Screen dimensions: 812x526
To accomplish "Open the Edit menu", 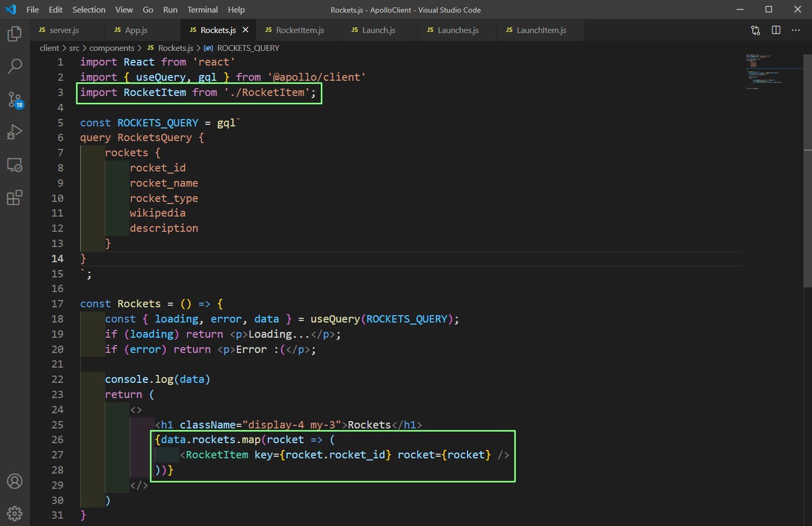I will click(56, 9).
